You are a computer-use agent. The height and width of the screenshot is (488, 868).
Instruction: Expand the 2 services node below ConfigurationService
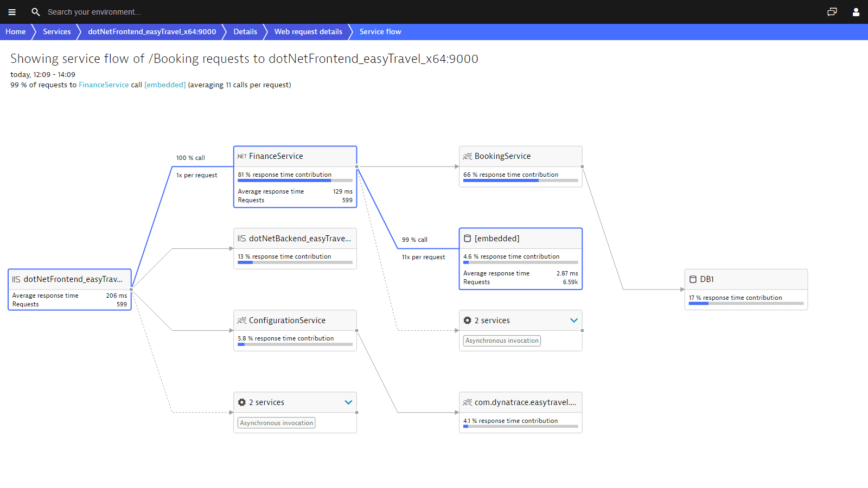[x=348, y=402]
